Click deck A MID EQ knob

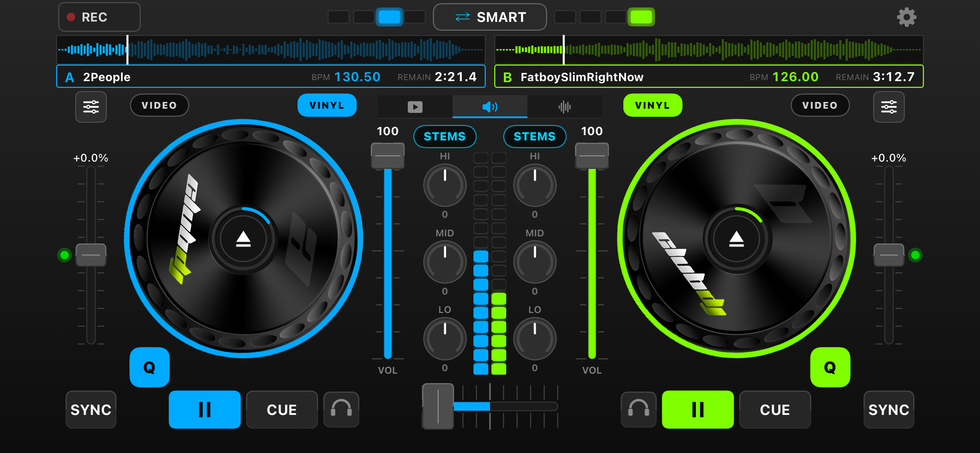pyautogui.click(x=445, y=262)
